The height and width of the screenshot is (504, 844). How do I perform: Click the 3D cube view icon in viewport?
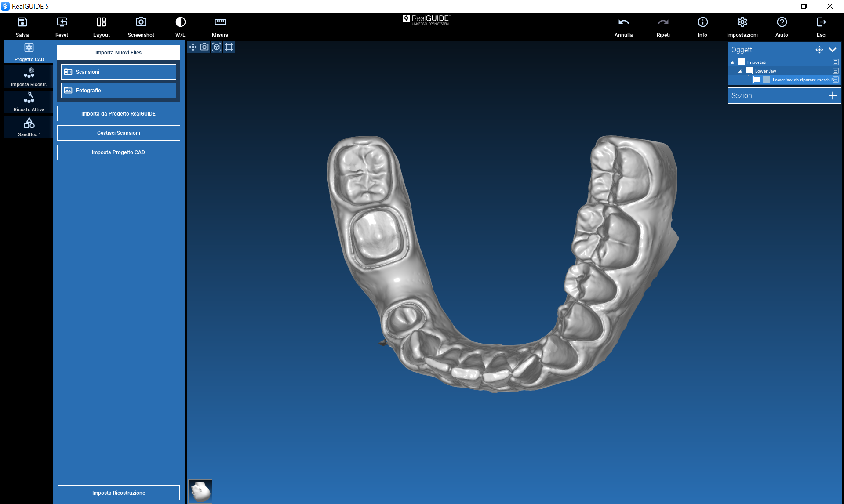pos(217,47)
